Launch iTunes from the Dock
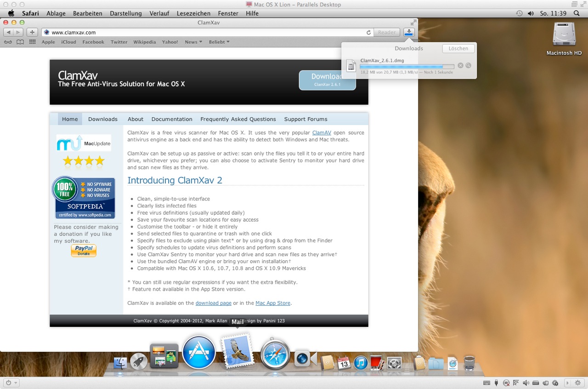This screenshot has height=389, width=588. [x=361, y=363]
